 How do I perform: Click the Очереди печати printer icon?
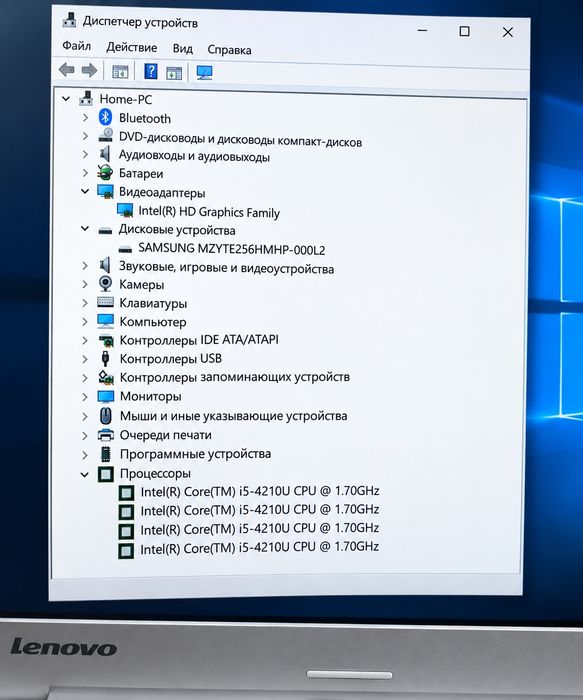coord(105,434)
